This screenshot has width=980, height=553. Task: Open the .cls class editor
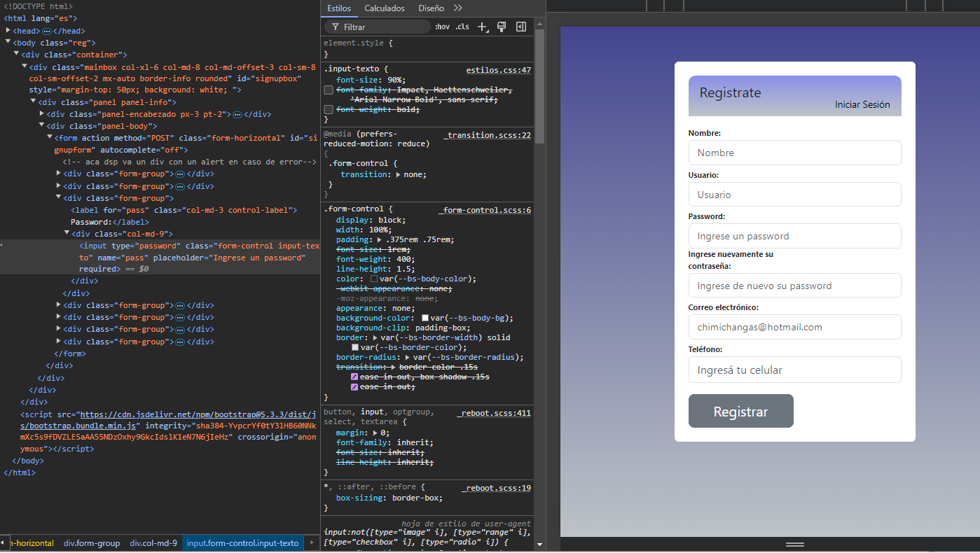click(x=462, y=27)
